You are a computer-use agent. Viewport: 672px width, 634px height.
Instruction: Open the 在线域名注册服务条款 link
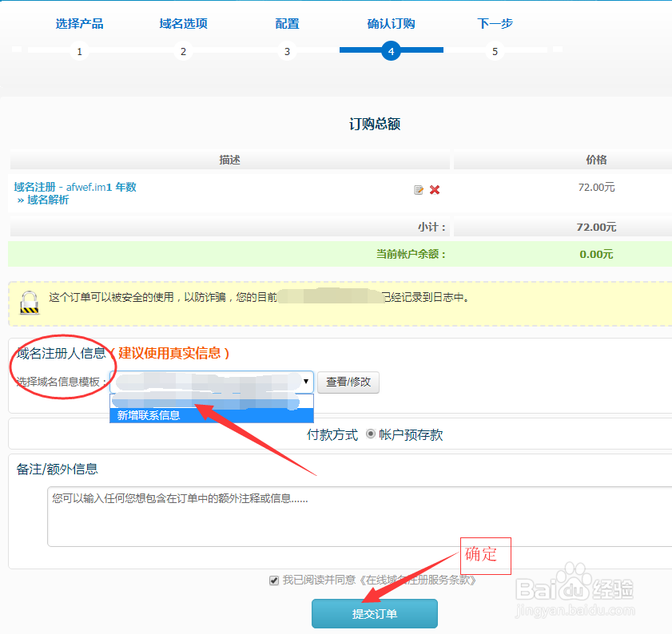pyautogui.click(x=417, y=580)
